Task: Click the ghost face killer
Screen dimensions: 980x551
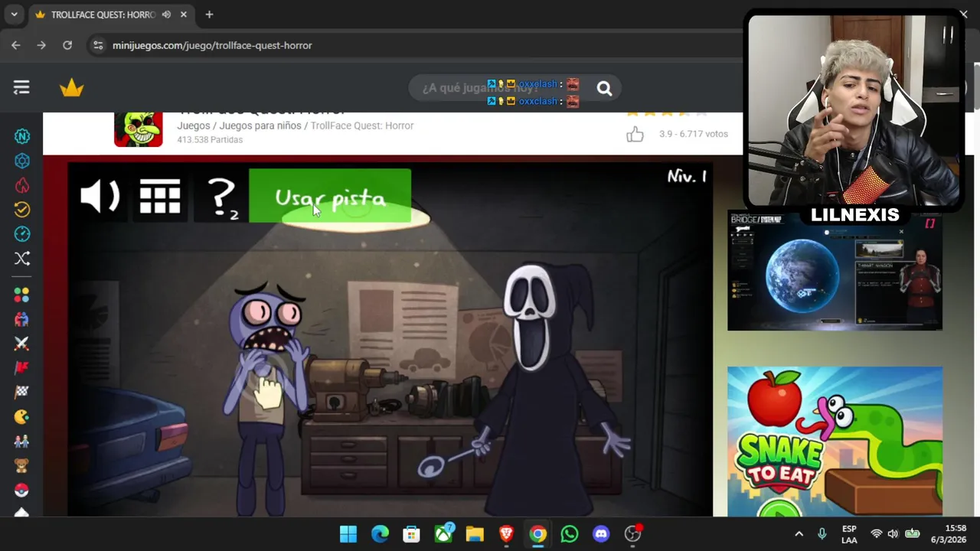Action: pyautogui.click(x=547, y=390)
